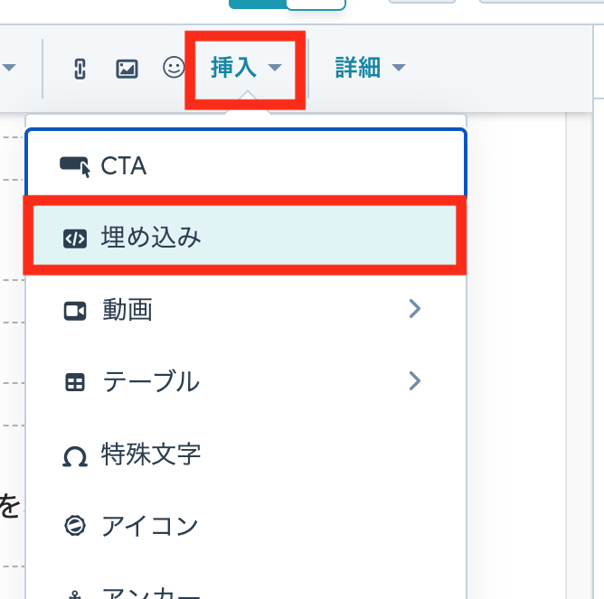Select the 動画 menu label
Image resolution: width=604 pixels, height=599 pixels.
(127, 310)
